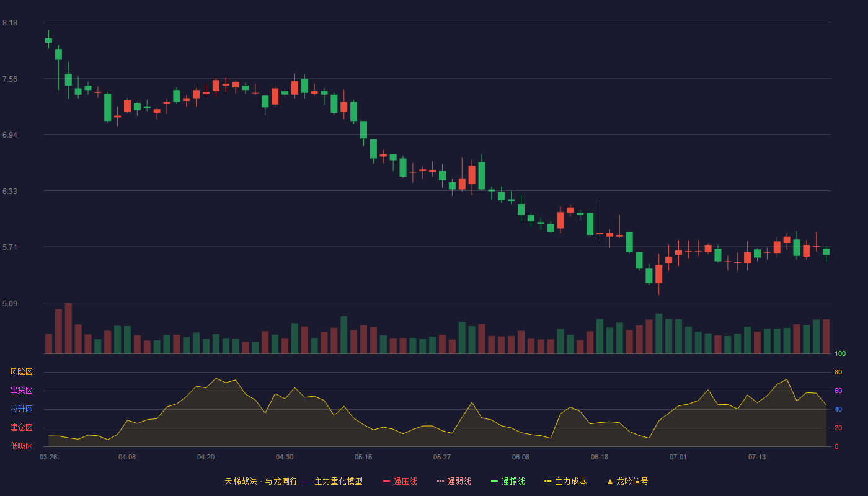Toggle the green 强撑线 legend entry
Image resolution: width=868 pixels, height=496 pixels.
click(x=508, y=481)
